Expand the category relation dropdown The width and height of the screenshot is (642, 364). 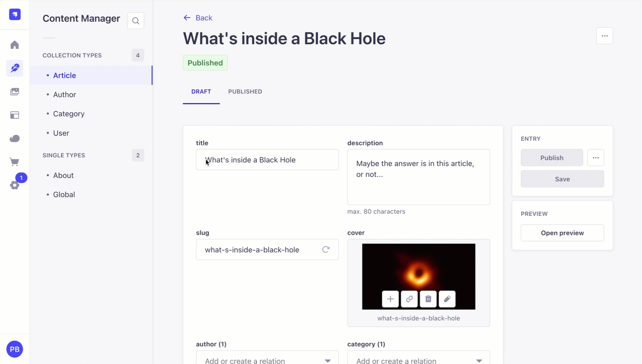pyautogui.click(x=479, y=361)
